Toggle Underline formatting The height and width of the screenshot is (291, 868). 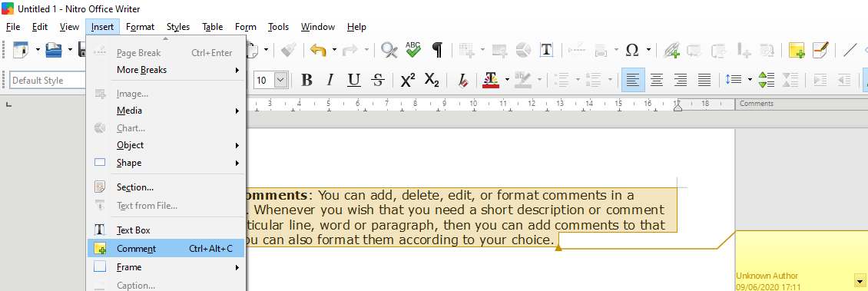click(354, 80)
